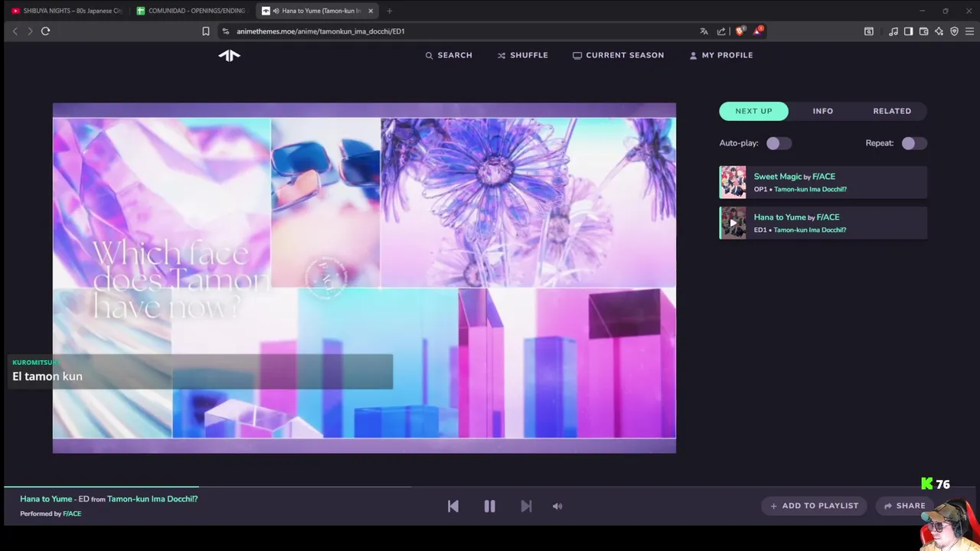Skip to previous track
The height and width of the screenshot is (551, 980).
click(453, 506)
